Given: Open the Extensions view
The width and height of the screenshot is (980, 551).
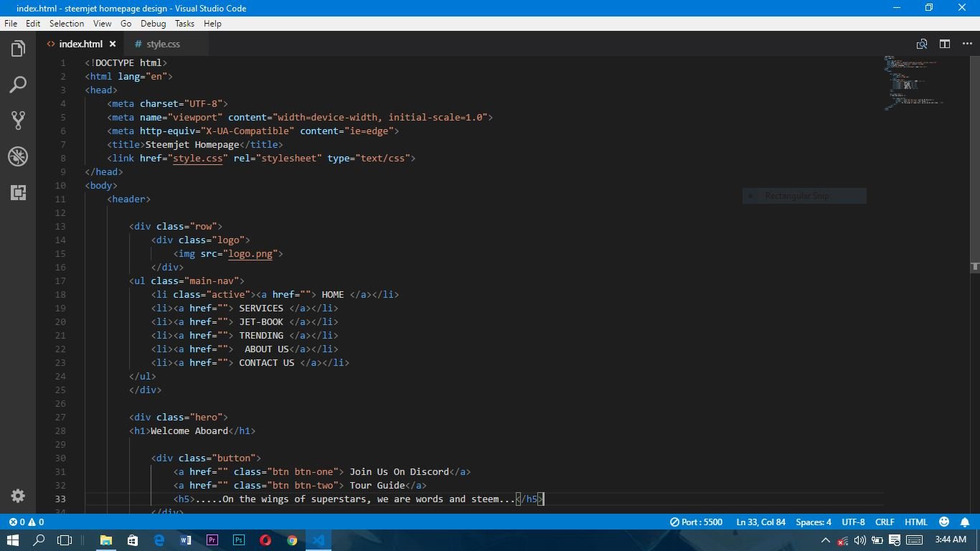Looking at the screenshot, I should [x=18, y=192].
